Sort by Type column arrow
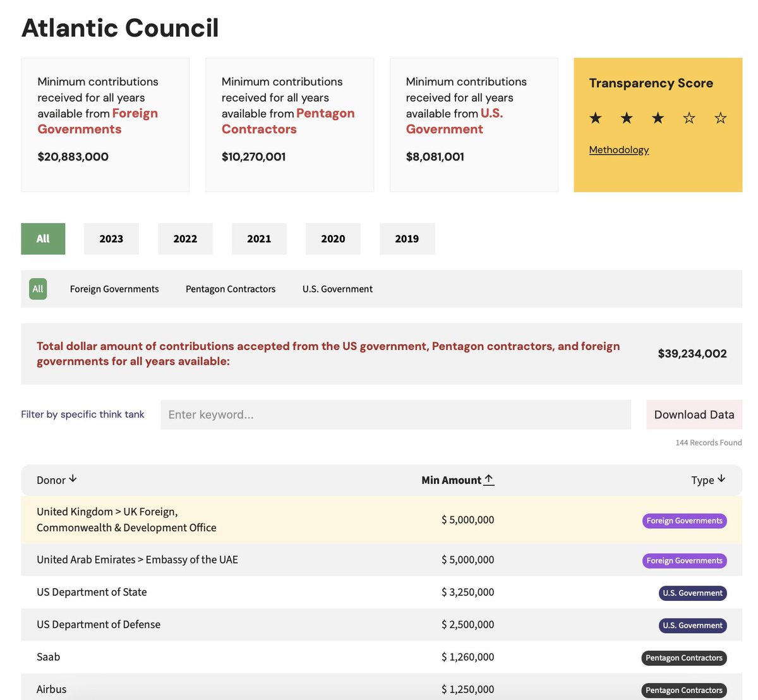758x700 pixels. [721, 480]
